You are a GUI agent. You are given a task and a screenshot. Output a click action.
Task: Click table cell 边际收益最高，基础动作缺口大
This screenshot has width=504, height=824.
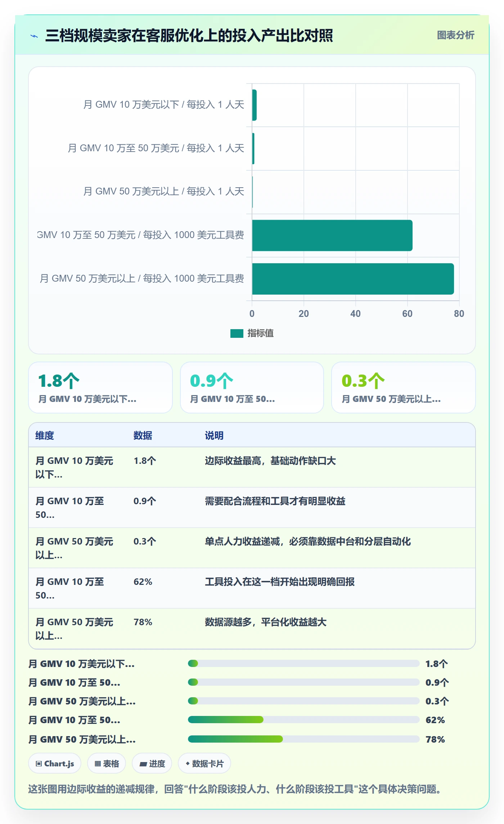point(270,461)
